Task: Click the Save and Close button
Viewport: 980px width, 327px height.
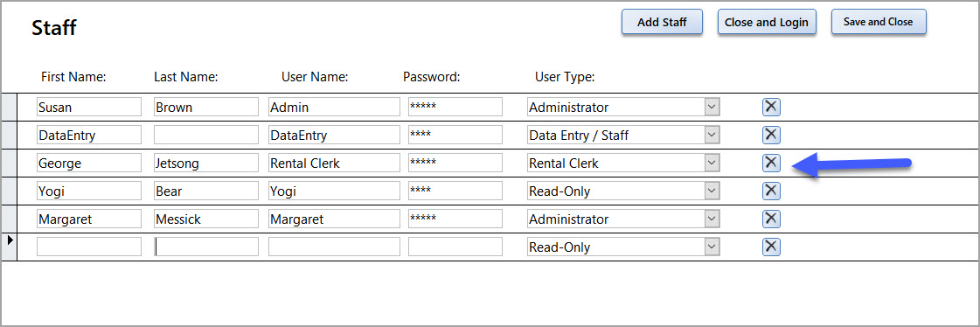Action: click(x=878, y=22)
